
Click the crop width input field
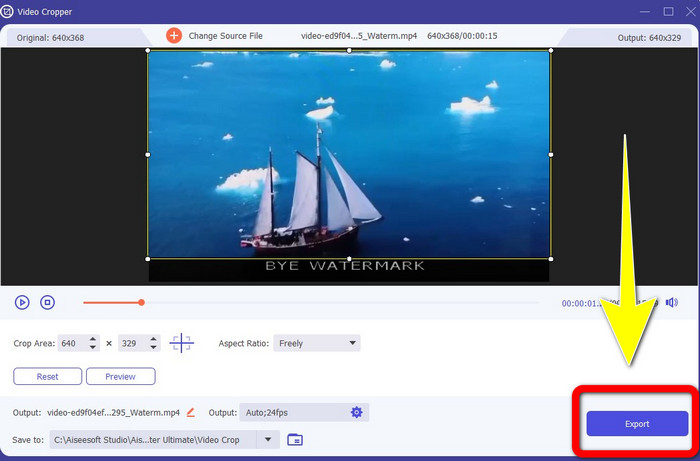(71, 343)
